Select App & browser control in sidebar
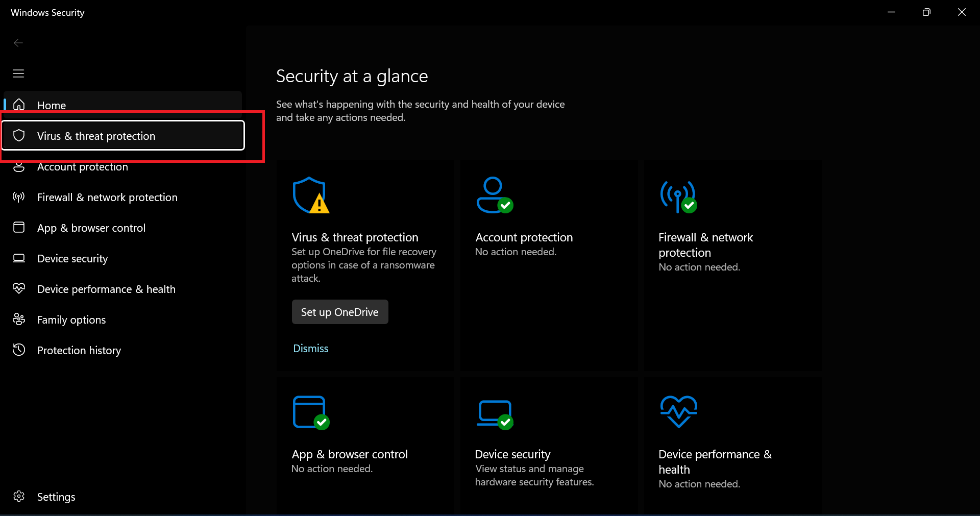Image resolution: width=980 pixels, height=516 pixels. click(122, 228)
